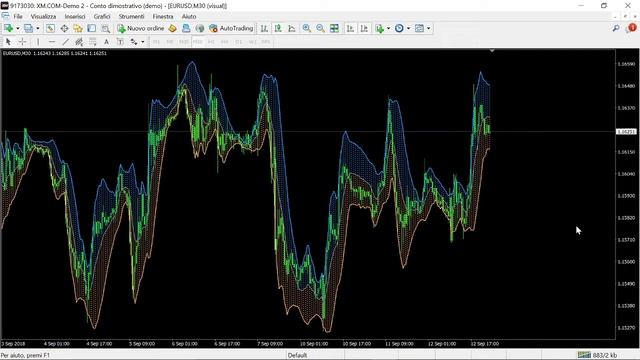Viewport: 640px width, 360px height.
Task: Select the Horizontal Line drawing tool
Action: (52, 42)
